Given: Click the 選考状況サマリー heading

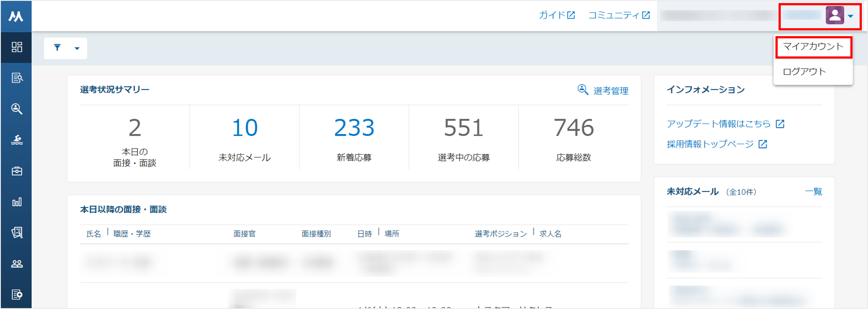Looking at the screenshot, I should point(115,89).
